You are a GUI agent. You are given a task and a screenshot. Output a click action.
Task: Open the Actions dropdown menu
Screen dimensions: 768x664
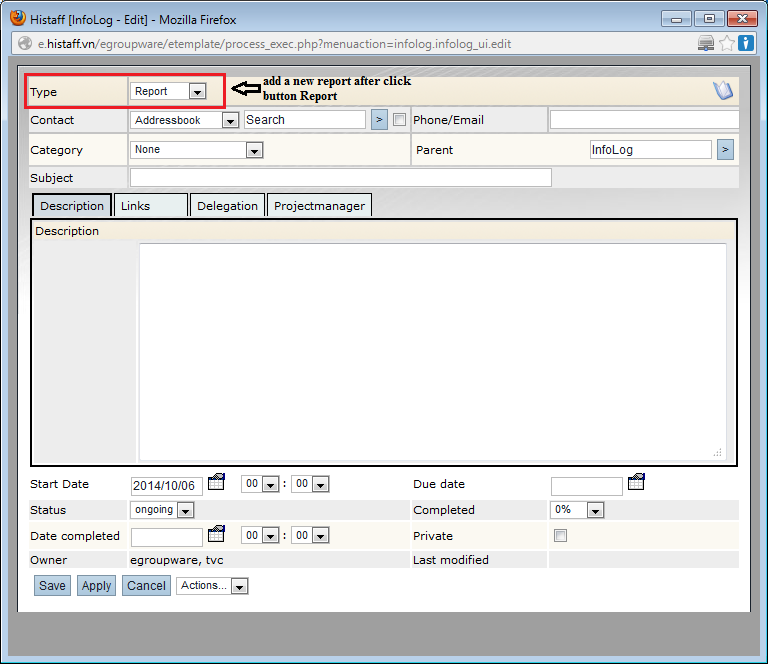coord(212,586)
